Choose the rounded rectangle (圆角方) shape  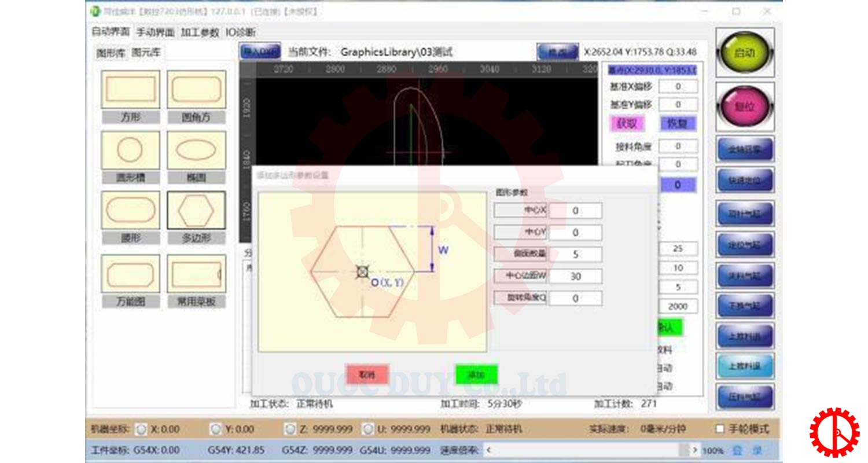pyautogui.click(x=196, y=90)
